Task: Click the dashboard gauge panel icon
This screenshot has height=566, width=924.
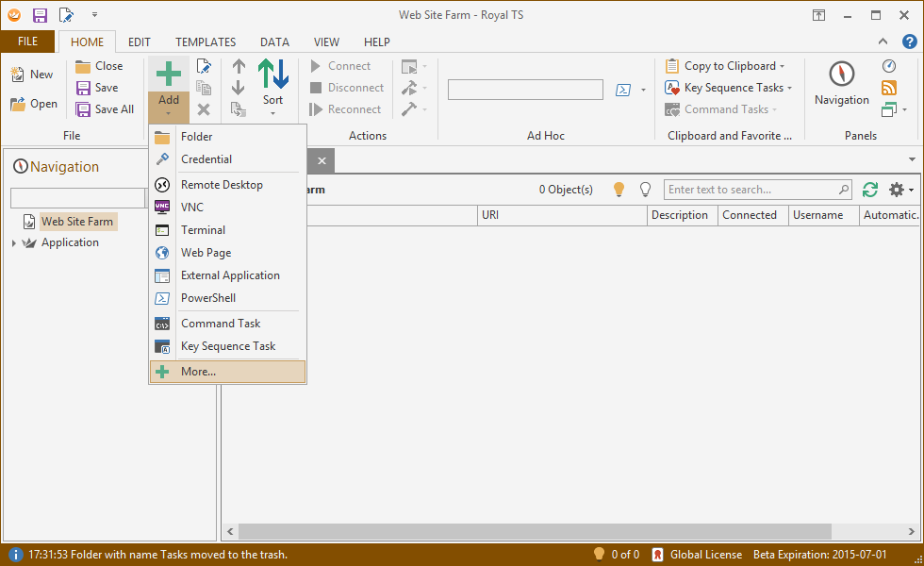Action: click(x=888, y=66)
